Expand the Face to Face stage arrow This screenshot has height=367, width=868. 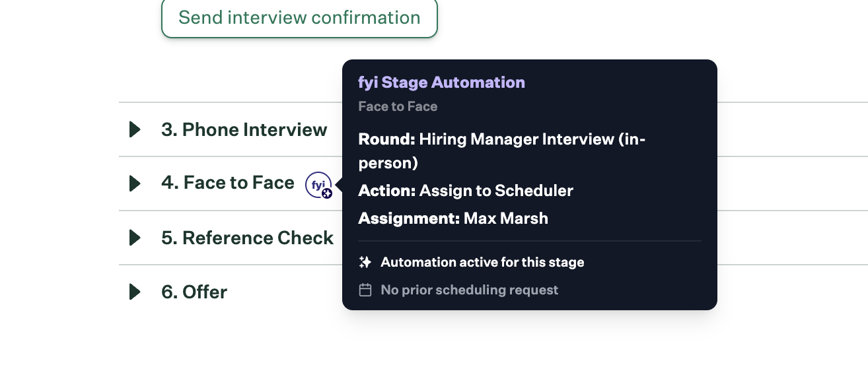tap(135, 183)
